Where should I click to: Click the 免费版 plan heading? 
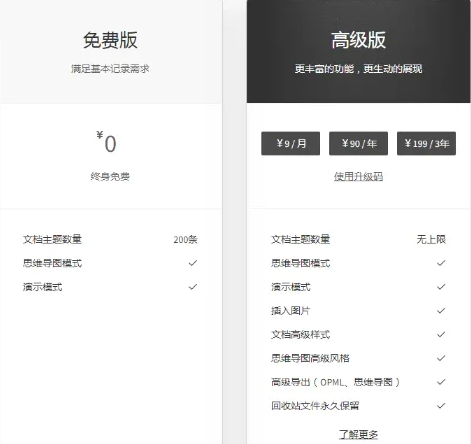pyautogui.click(x=110, y=40)
